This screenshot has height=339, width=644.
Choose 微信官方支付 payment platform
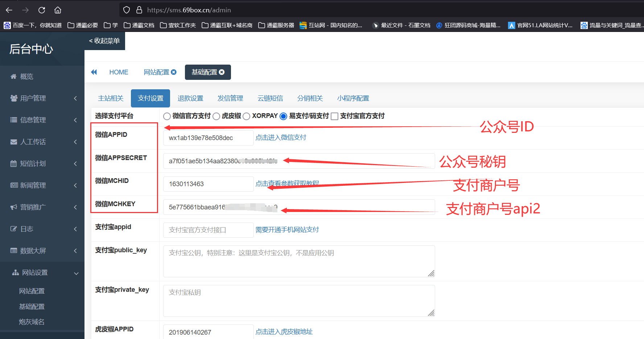click(x=167, y=116)
